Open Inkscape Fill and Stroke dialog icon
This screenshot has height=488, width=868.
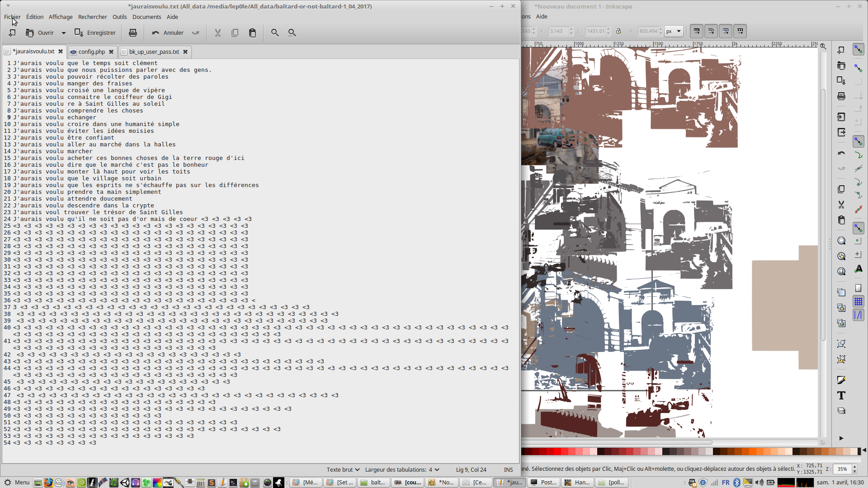point(841,380)
